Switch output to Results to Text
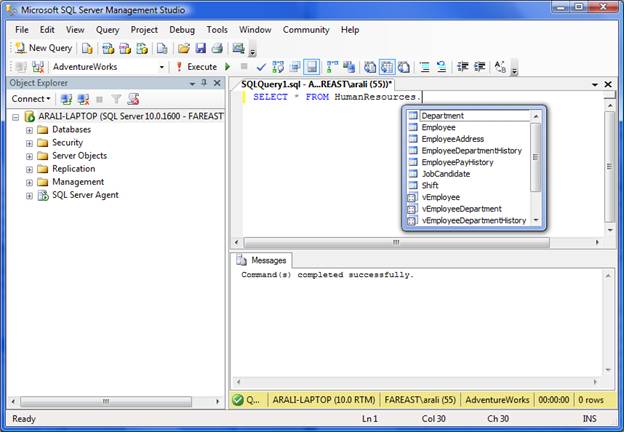 370,67
